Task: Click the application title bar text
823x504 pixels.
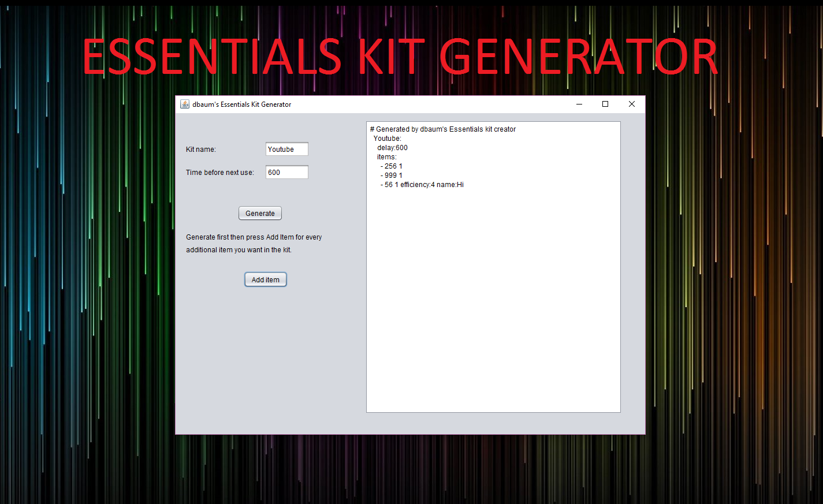Action: pyautogui.click(x=240, y=104)
